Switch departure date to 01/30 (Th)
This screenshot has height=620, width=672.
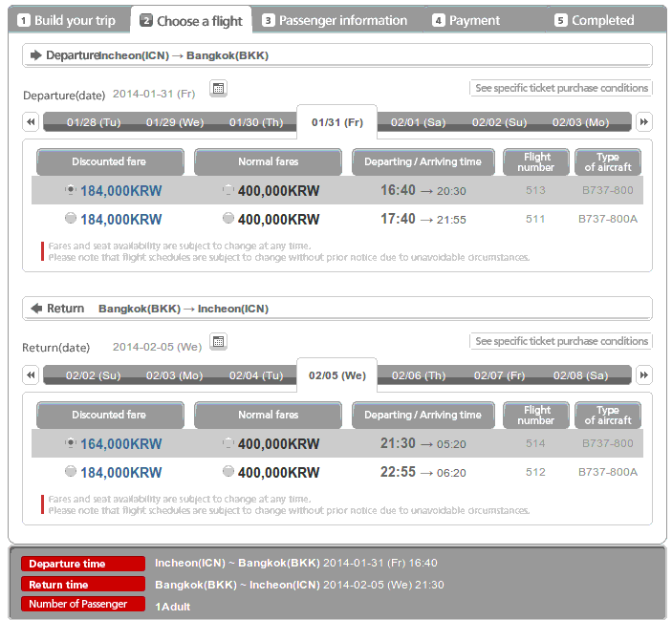[256, 122]
